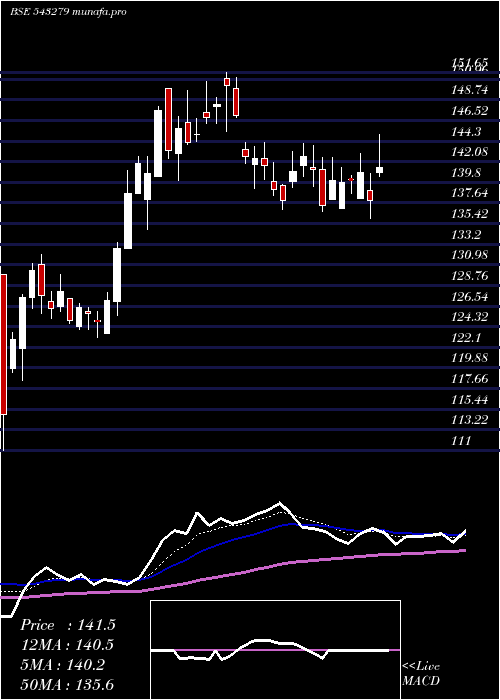Screen dimensions: 500x700
Task: Click the <<Live MACD label
Action: pyautogui.click(x=421, y=674)
